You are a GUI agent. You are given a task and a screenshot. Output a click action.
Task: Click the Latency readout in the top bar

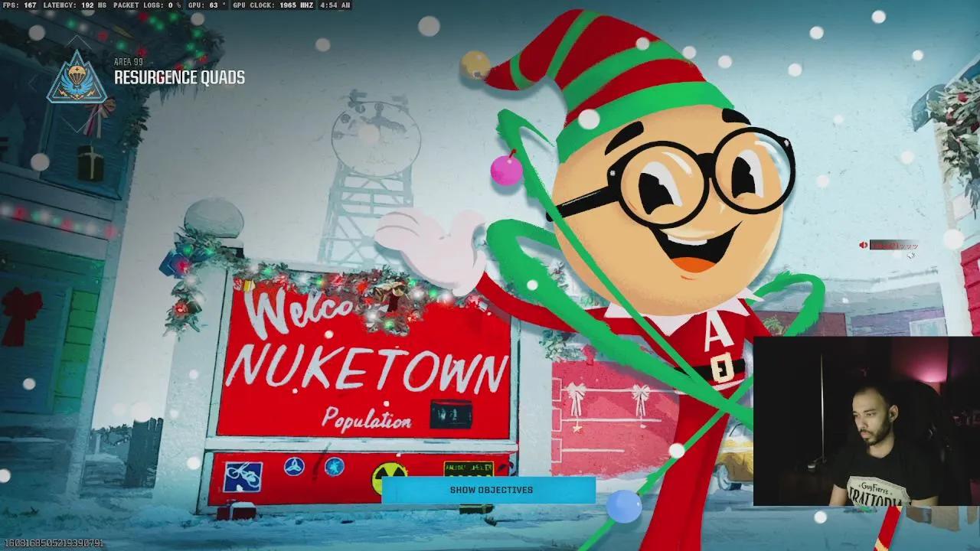75,5
